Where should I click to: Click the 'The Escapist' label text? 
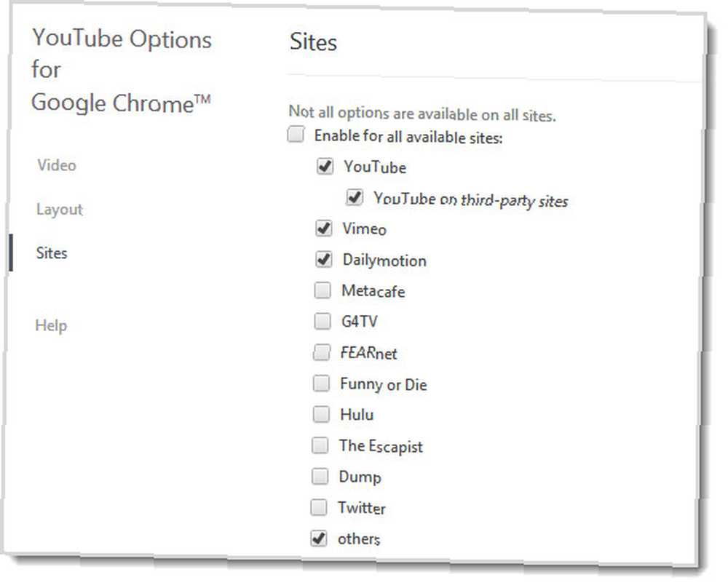[381, 446]
